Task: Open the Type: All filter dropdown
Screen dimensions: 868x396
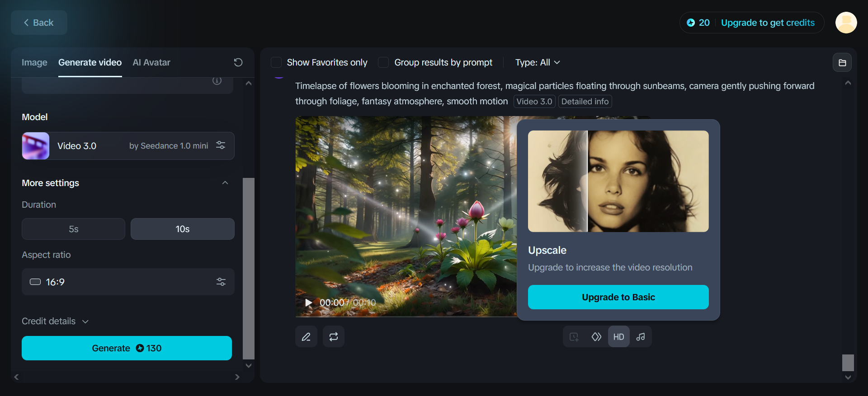Action: tap(538, 62)
